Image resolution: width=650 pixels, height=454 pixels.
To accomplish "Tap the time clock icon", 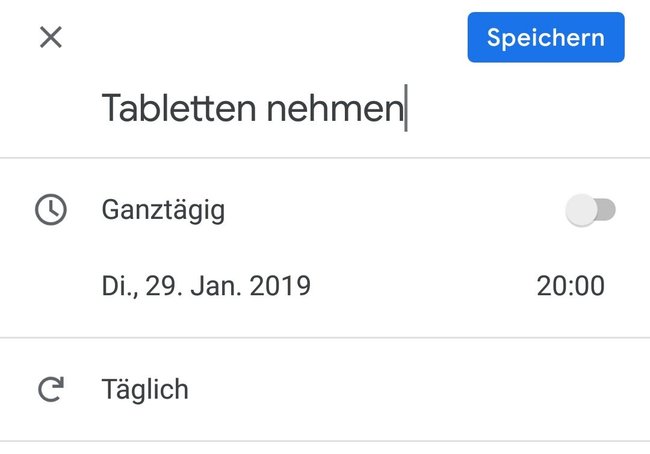I will coord(51,209).
